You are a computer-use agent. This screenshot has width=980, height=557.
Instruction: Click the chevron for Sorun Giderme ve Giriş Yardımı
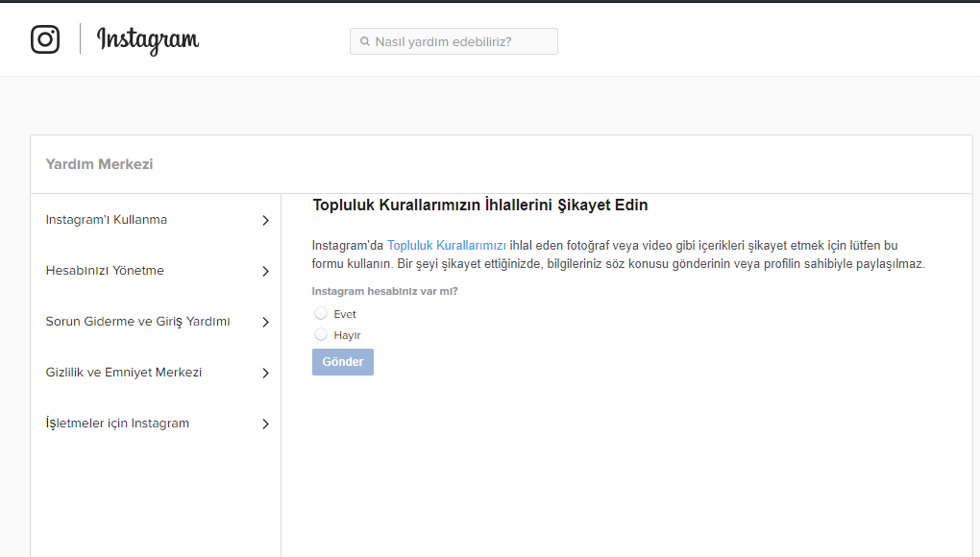[x=265, y=323]
